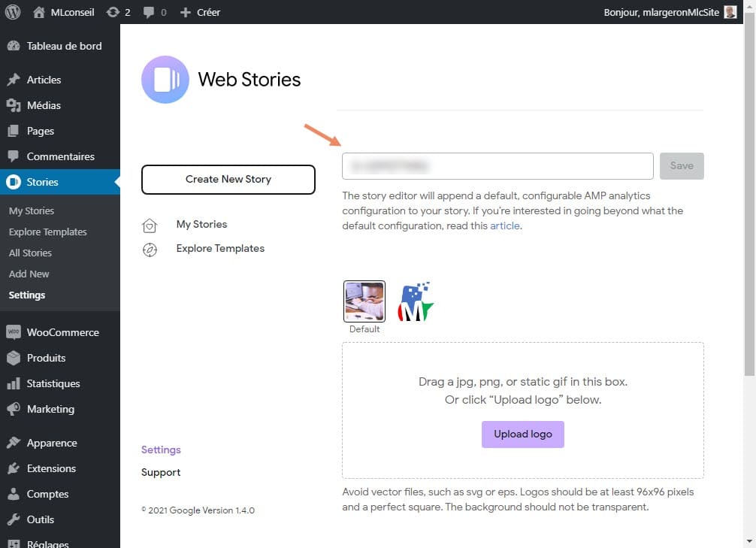Click the MLconseil site name
Viewport: 756px width, 548px height.
(x=72, y=12)
